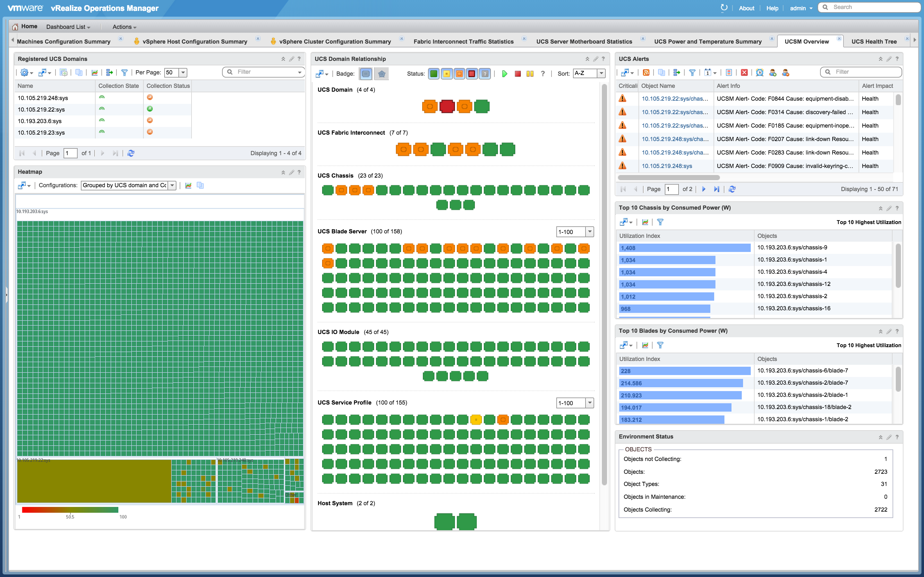Image resolution: width=924 pixels, height=577 pixels.
Task: Switch to the UCS Health Tree tab
Action: (x=874, y=41)
